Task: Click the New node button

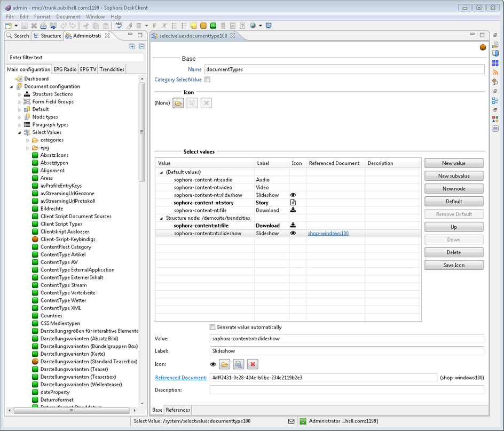Action: pyautogui.click(x=454, y=189)
